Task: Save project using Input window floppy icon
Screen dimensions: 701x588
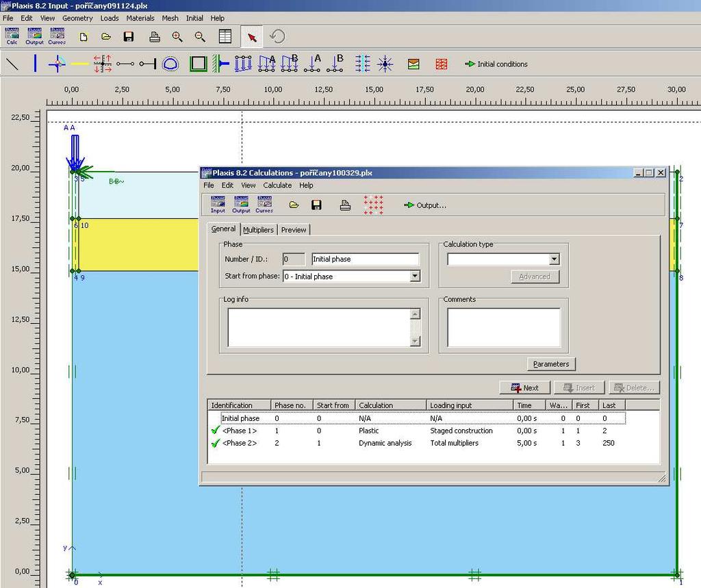Action: pyautogui.click(x=129, y=37)
